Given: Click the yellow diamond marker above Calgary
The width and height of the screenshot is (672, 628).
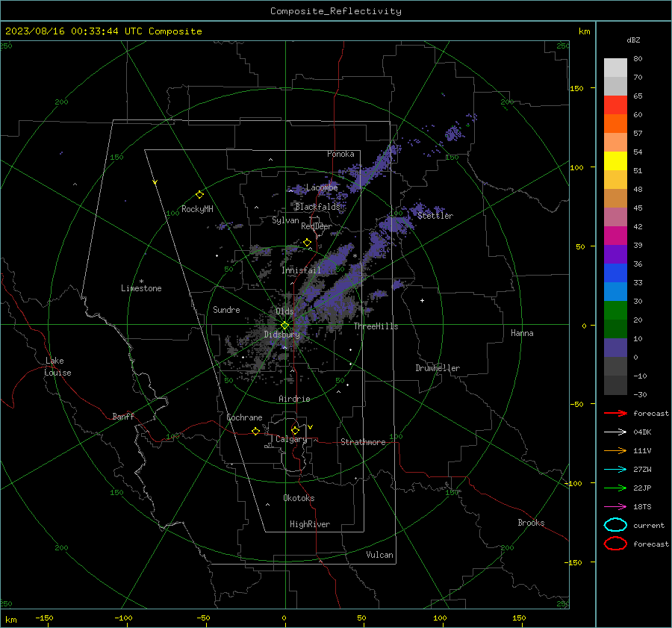Looking at the screenshot, I should pos(295,430).
